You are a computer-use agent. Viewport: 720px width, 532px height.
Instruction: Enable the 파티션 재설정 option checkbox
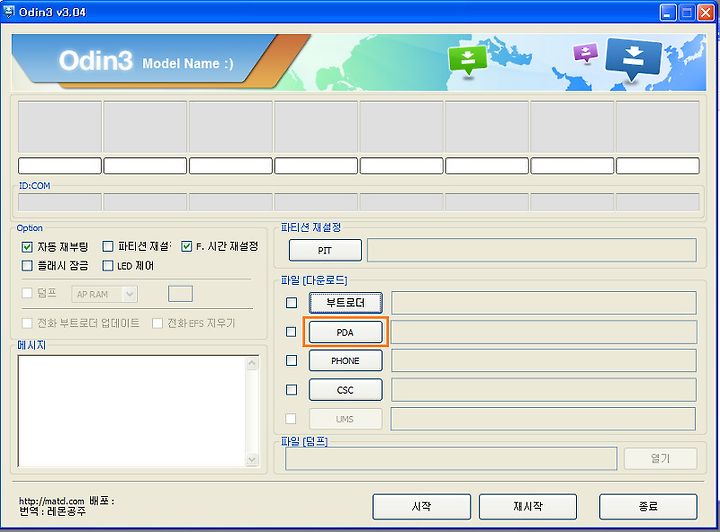pyautogui.click(x=107, y=247)
